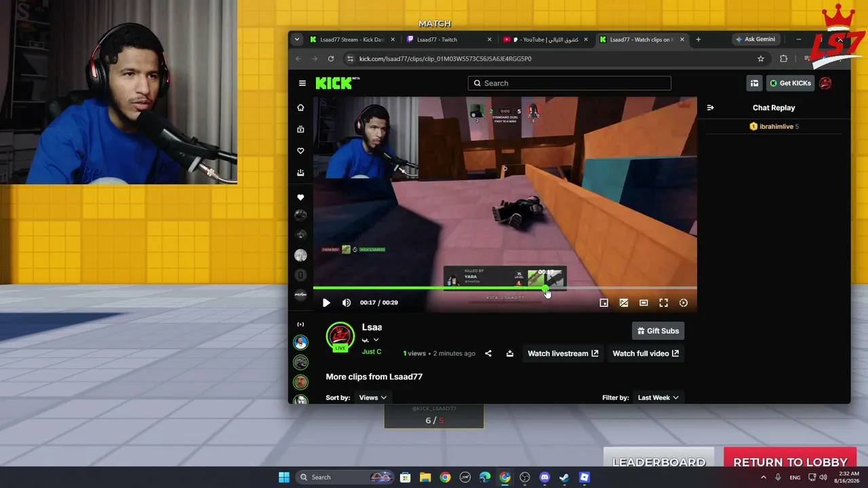Mute the clip audio

coord(347,303)
